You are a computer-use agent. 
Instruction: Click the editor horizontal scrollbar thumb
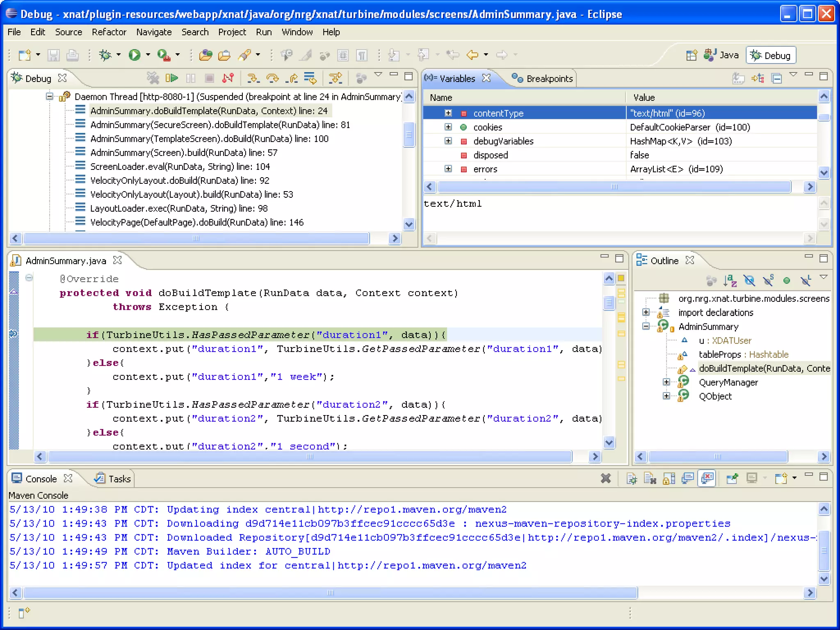click(x=310, y=457)
